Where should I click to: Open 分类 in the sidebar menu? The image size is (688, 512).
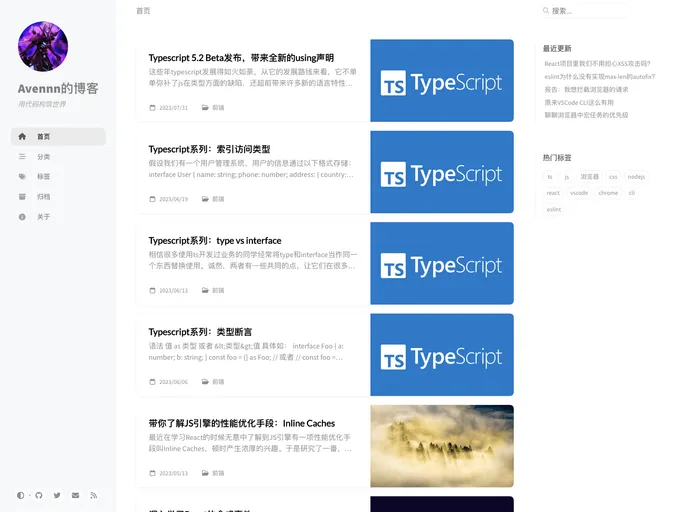click(x=43, y=157)
